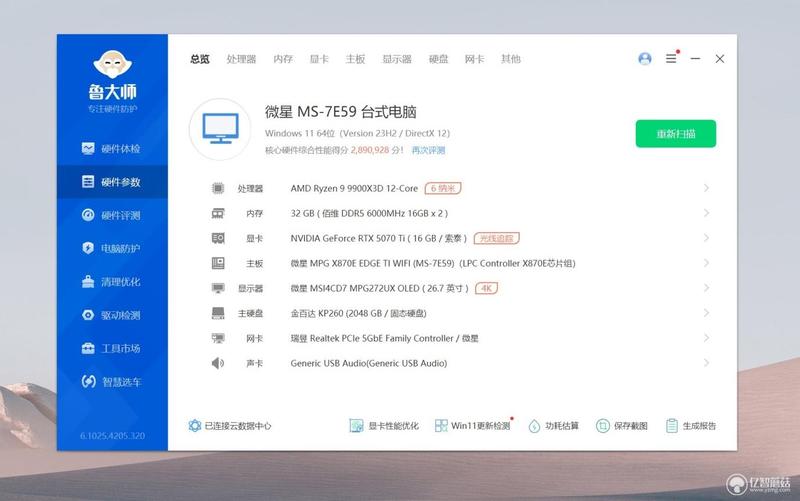Minimize the 鲁大师 window
The width and height of the screenshot is (800, 501).
(x=695, y=59)
